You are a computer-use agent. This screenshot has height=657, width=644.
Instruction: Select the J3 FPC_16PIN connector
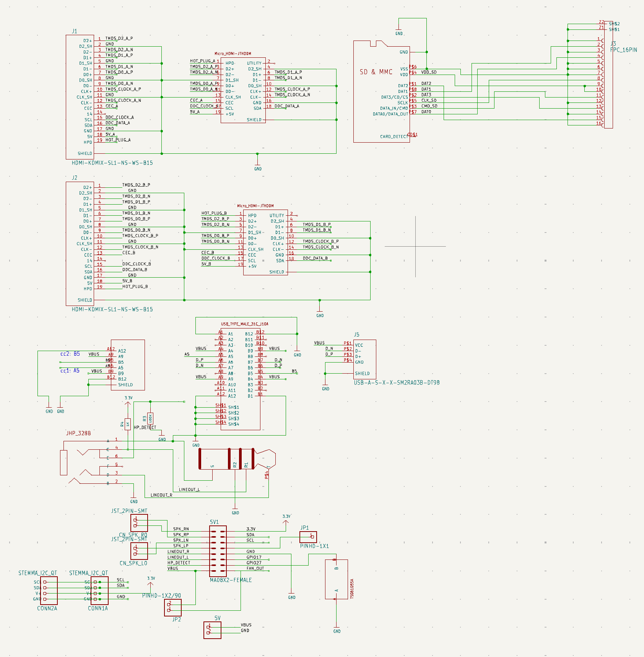(608, 75)
